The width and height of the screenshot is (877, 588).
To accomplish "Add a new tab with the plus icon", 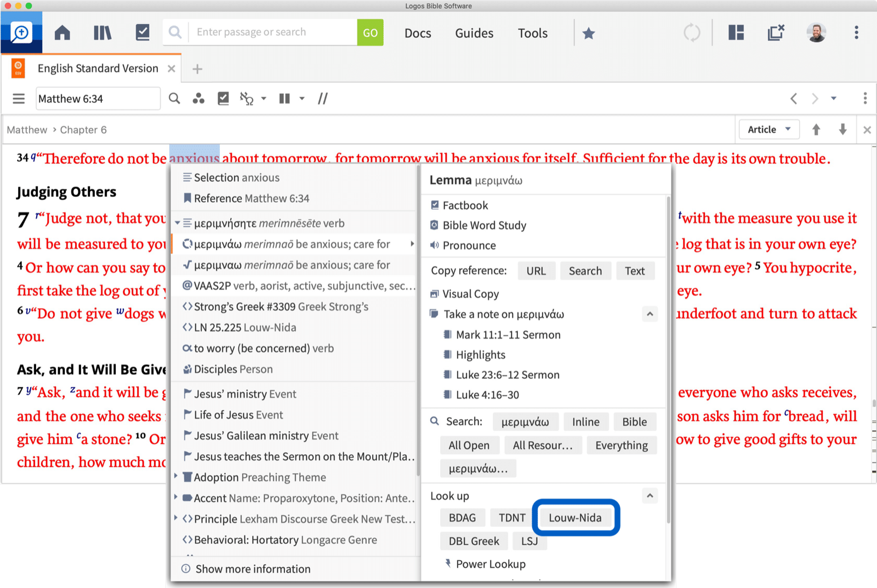I will pyautogui.click(x=197, y=69).
